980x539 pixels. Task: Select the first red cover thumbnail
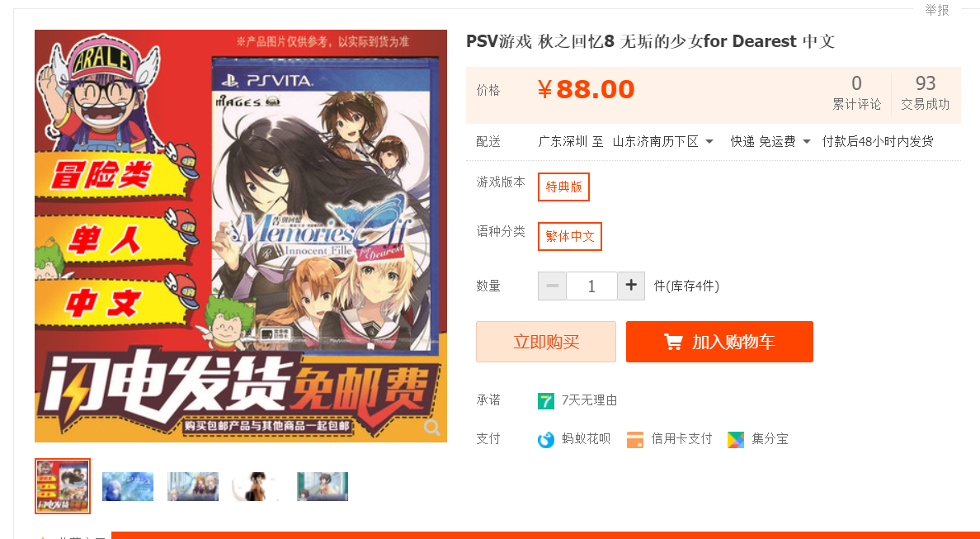pos(63,486)
